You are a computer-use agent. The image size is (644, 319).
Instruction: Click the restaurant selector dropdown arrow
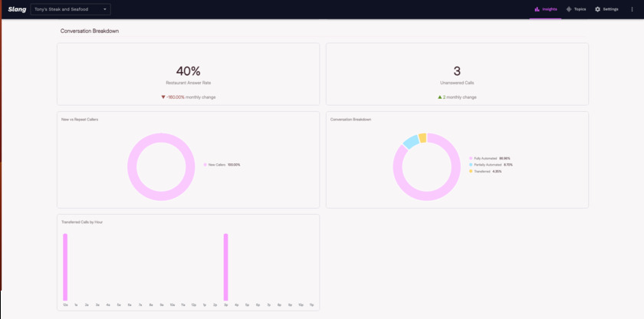click(x=105, y=9)
